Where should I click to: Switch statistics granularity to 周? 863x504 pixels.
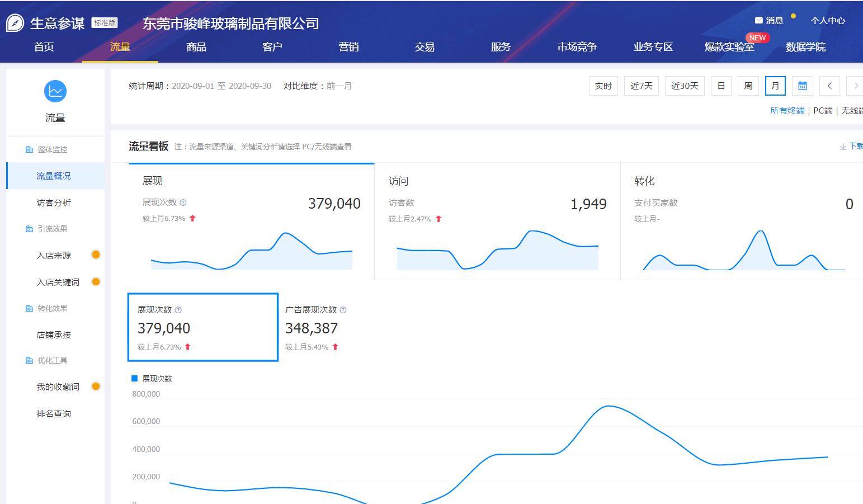(x=748, y=86)
